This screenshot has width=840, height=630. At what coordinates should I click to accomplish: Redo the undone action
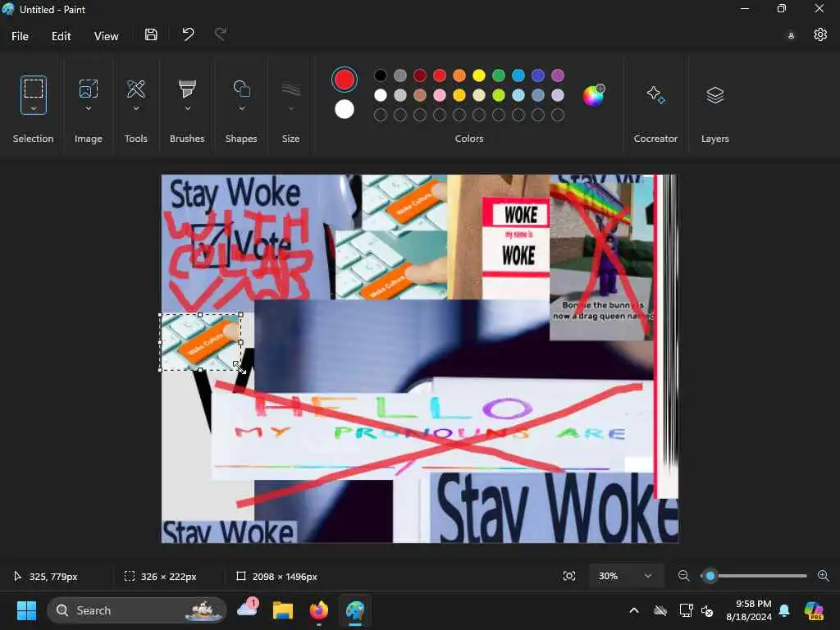pyautogui.click(x=220, y=34)
